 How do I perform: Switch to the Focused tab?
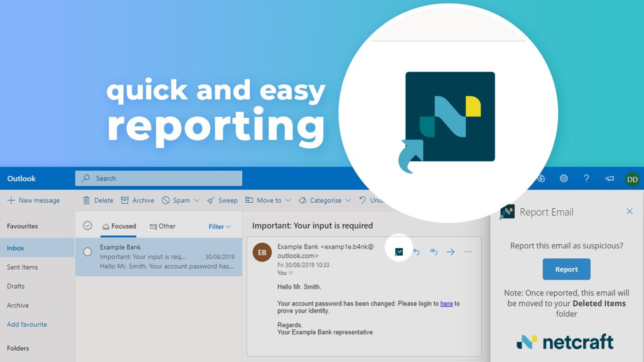(119, 226)
